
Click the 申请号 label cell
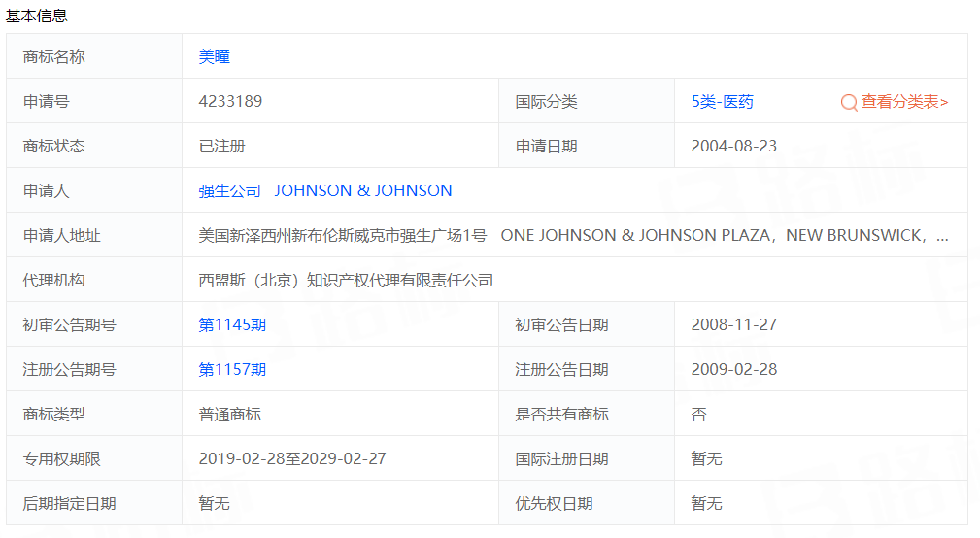(94, 101)
